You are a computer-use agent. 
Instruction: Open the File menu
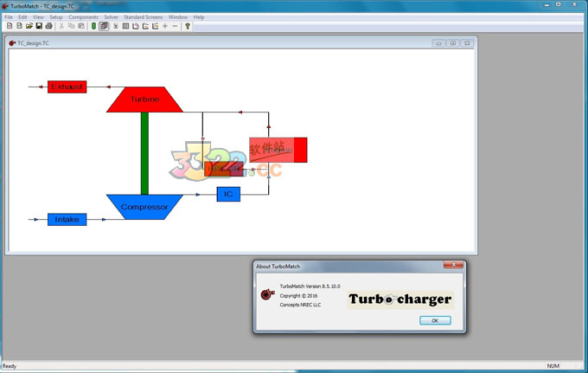point(9,17)
